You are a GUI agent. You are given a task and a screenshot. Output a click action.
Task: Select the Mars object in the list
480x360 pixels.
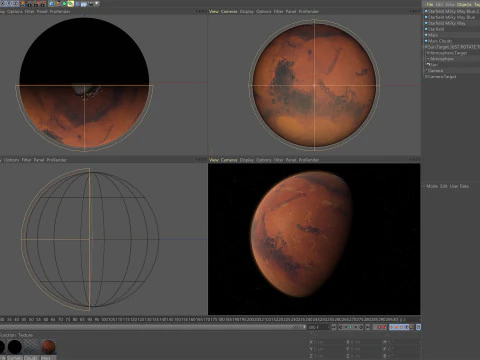coord(433,35)
